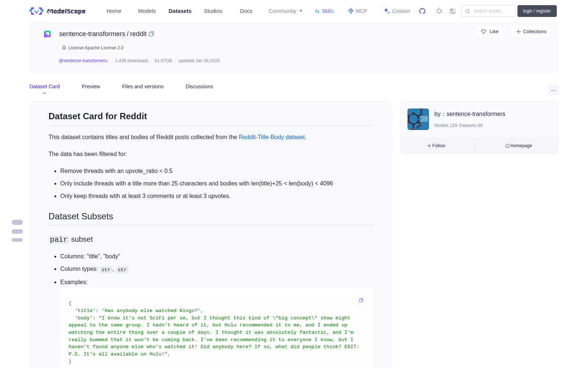Click the 'Dataset Card for Reddit' heading

pos(98,116)
